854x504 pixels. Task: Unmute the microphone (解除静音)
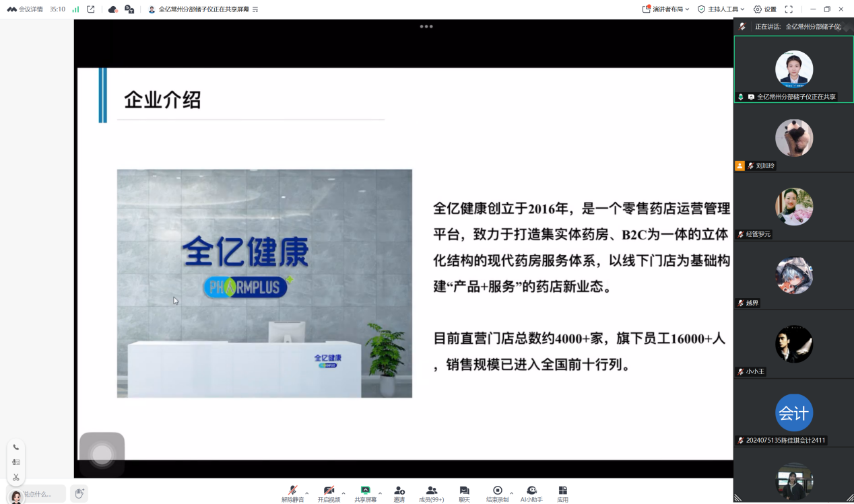click(x=292, y=493)
